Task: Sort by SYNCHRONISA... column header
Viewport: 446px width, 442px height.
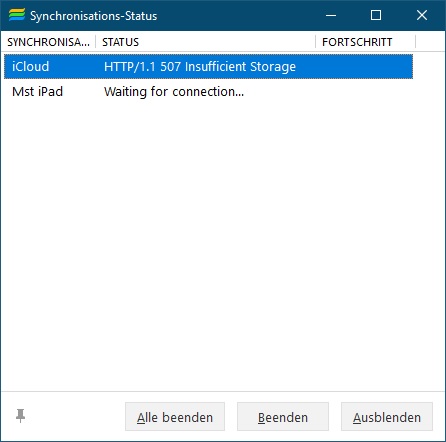Action: [48, 42]
